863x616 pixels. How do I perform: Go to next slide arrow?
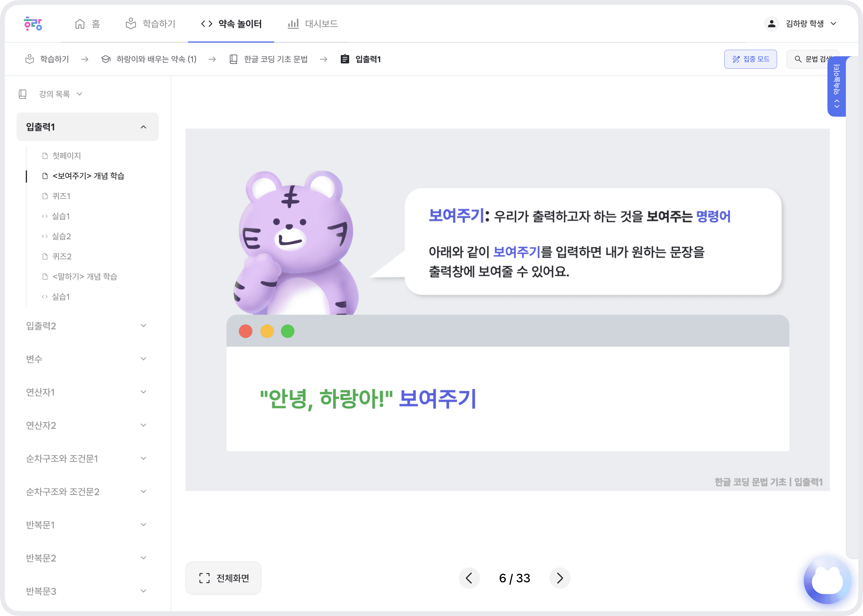tap(560, 578)
